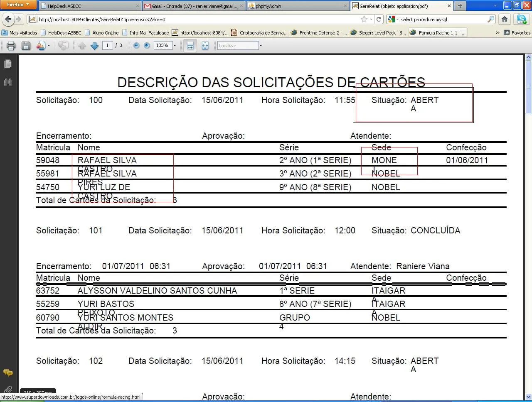This screenshot has height=402, width=532.
Task: Open a new tab with the plus button
Action: (x=460, y=6)
